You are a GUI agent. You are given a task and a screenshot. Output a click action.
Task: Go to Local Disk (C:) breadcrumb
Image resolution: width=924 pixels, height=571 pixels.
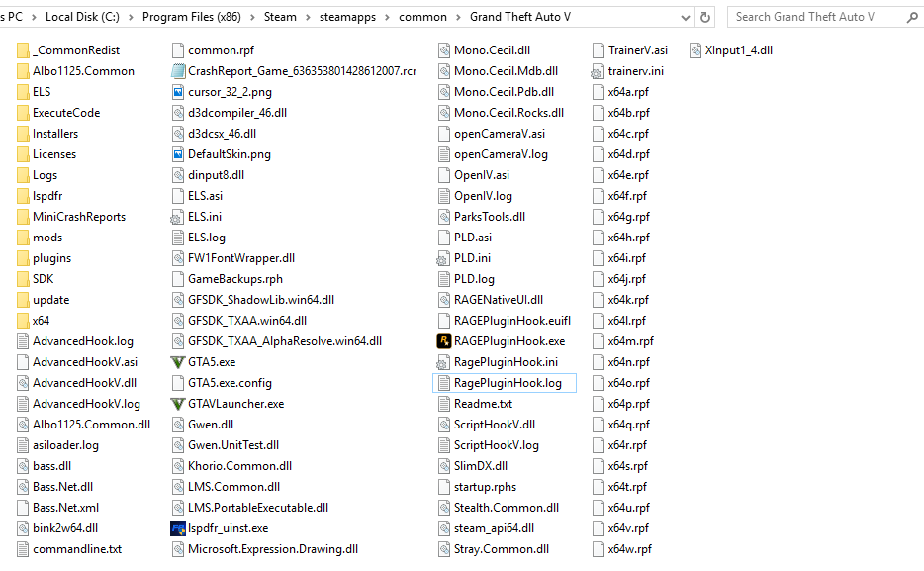tap(82, 17)
